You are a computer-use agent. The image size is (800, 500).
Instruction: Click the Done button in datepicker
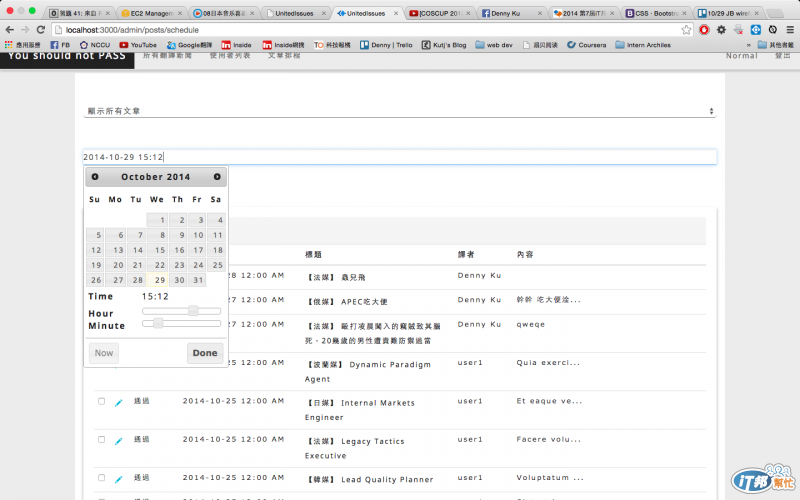(205, 353)
